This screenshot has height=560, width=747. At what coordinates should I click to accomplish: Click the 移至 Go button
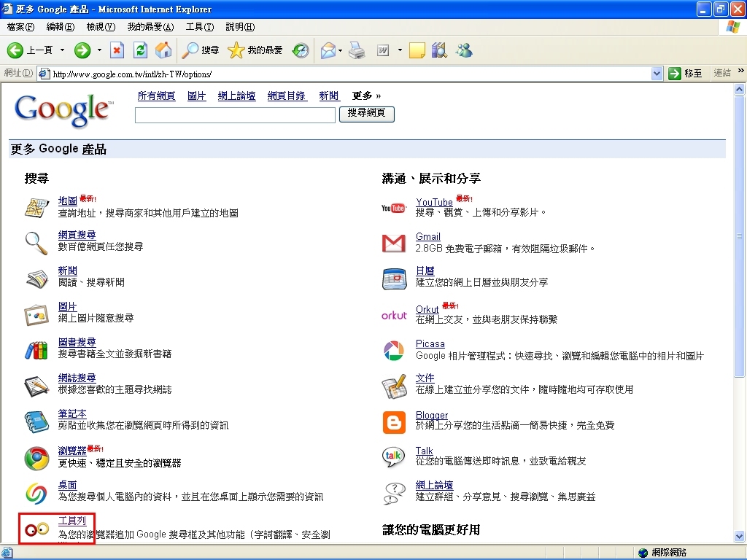click(685, 74)
